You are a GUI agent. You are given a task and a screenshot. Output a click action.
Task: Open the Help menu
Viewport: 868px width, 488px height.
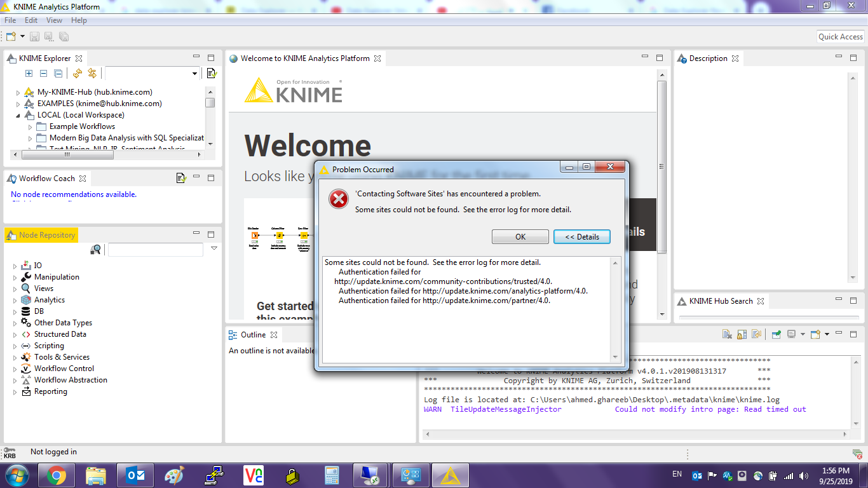(79, 20)
